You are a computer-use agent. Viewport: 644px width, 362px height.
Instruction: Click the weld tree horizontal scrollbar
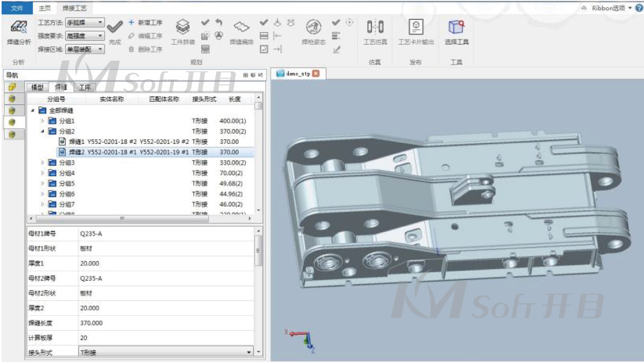(122, 218)
